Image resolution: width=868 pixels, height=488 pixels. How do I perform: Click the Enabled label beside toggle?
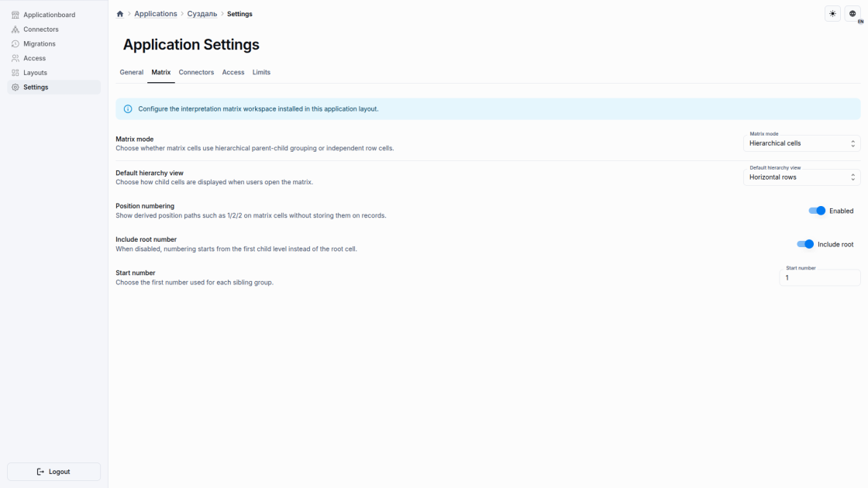pos(841,211)
